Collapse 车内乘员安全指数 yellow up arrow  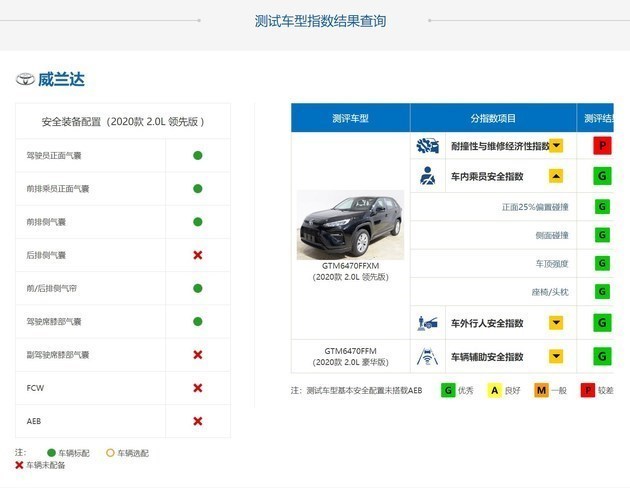[556, 176]
